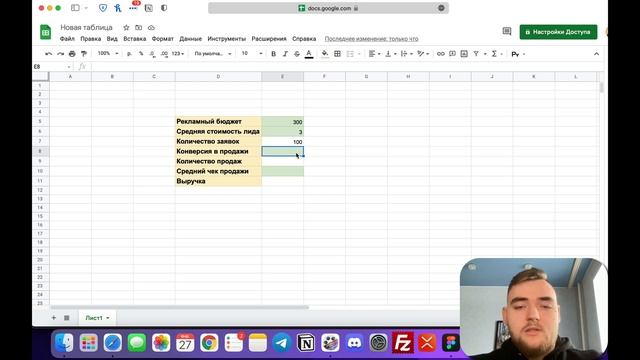Print the spreadsheet via printer icon
The height and width of the screenshot is (360, 640).
click(72, 53)
